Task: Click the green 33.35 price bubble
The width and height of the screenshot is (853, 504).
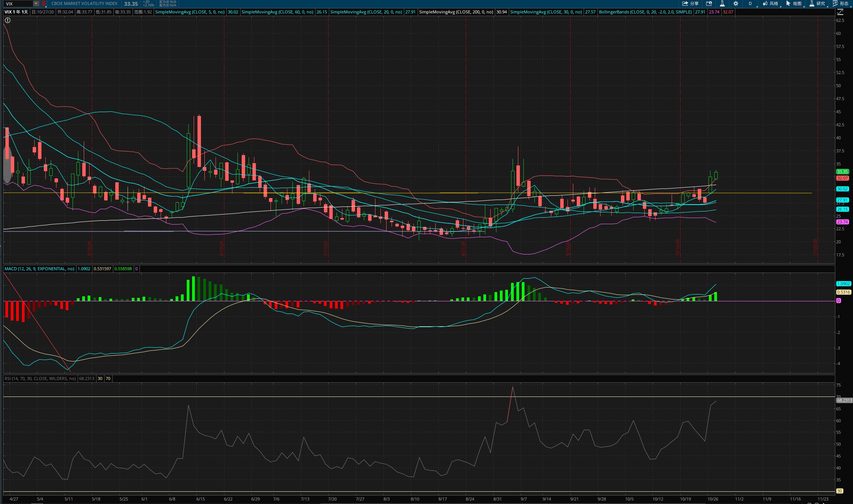Action: [x=843, y=172]
